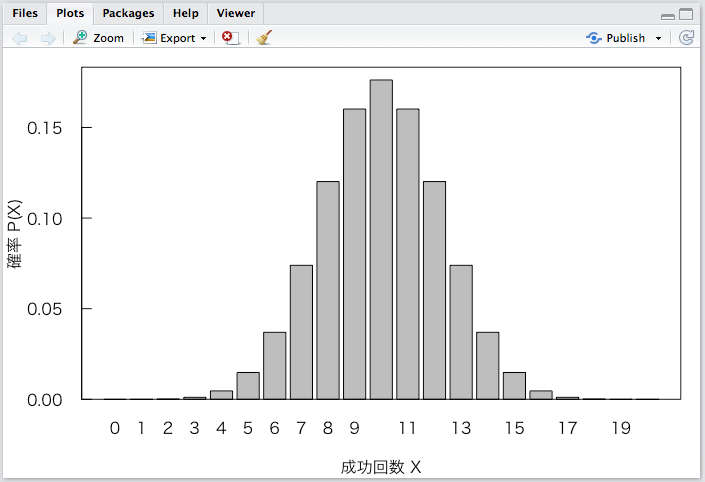Open the plot Zoom window

99,38
